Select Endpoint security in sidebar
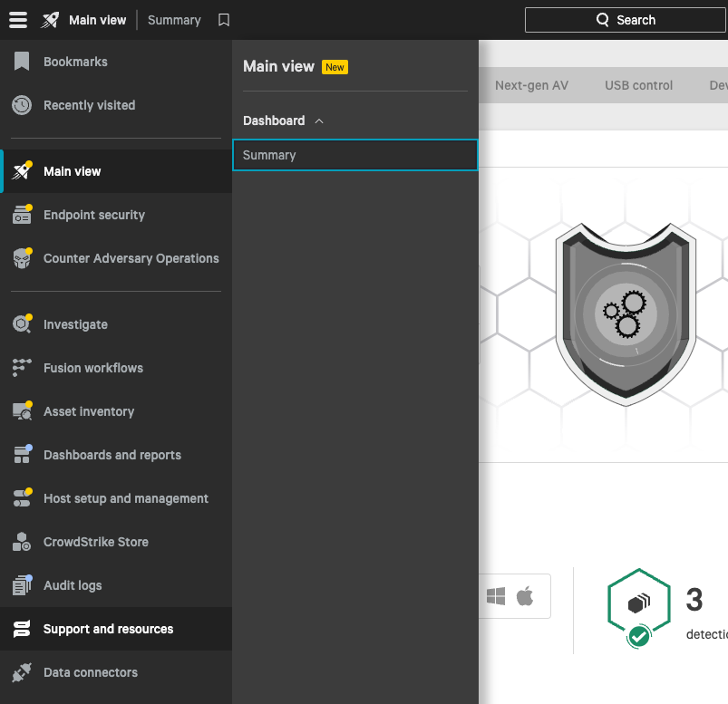The image size is (728, 704). pos(93,215)
